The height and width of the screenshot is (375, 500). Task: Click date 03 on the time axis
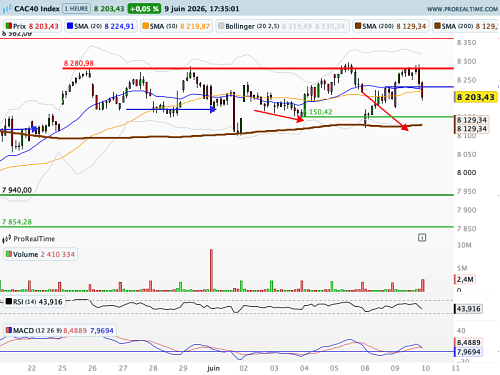274,368
